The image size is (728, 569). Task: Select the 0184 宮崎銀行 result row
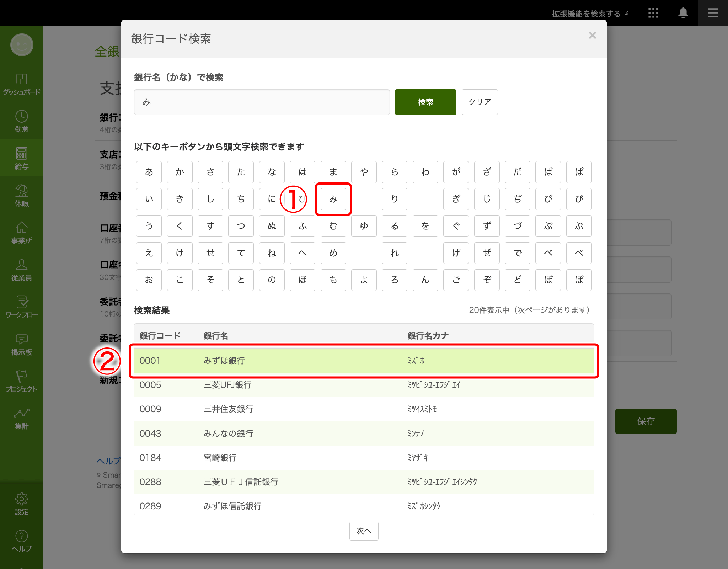point(364,458)
